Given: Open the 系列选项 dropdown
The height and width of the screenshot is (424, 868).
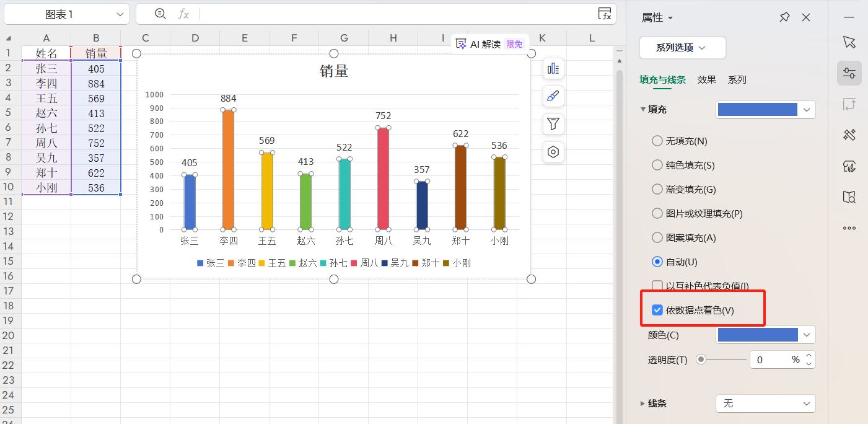Looking at the screenshot, I should point(682,48).
